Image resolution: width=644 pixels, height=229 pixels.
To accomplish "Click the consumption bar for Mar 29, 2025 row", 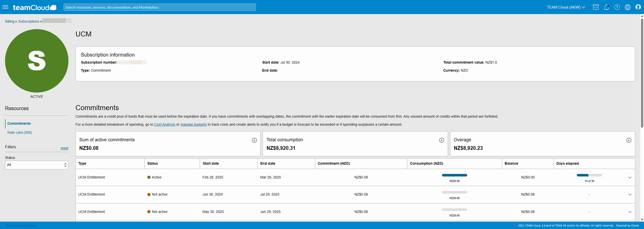I will click(455, 175).
